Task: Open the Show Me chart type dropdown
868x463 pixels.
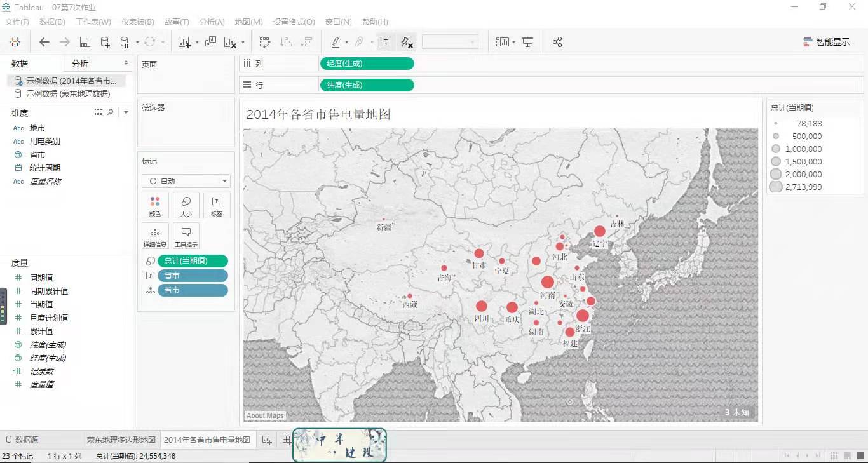Action: (505, 42)
